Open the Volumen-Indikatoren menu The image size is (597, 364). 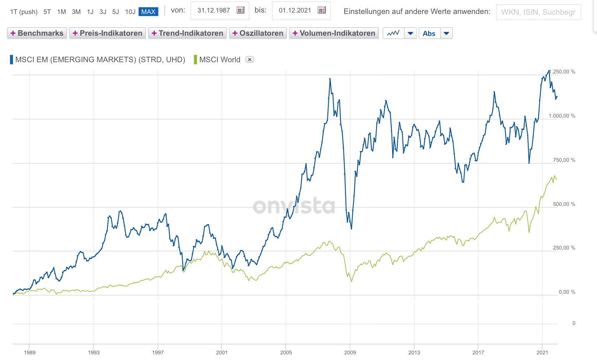[x=334, y=33]
